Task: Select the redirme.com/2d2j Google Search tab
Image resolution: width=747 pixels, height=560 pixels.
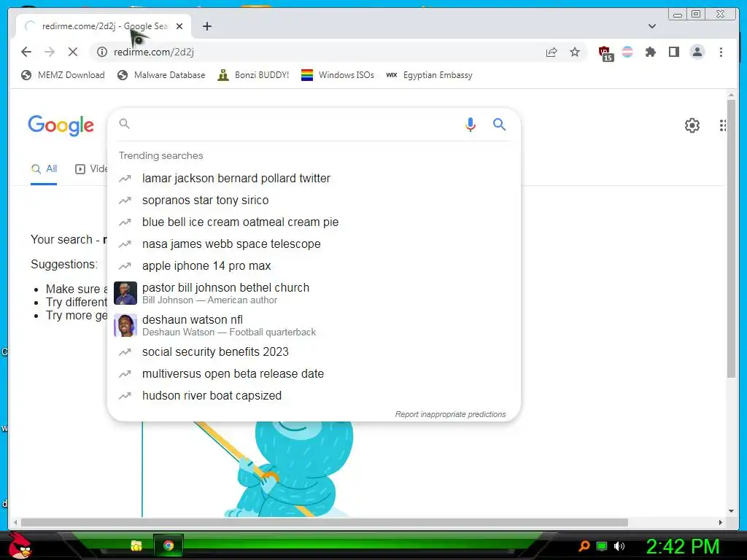Action: pyautogui.click(x=104, y=26)
